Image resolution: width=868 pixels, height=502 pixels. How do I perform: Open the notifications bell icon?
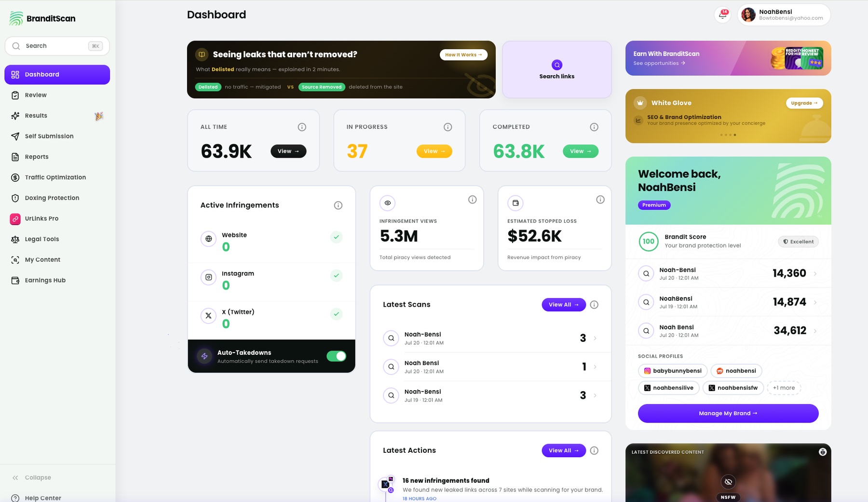(x=722, y=14)
